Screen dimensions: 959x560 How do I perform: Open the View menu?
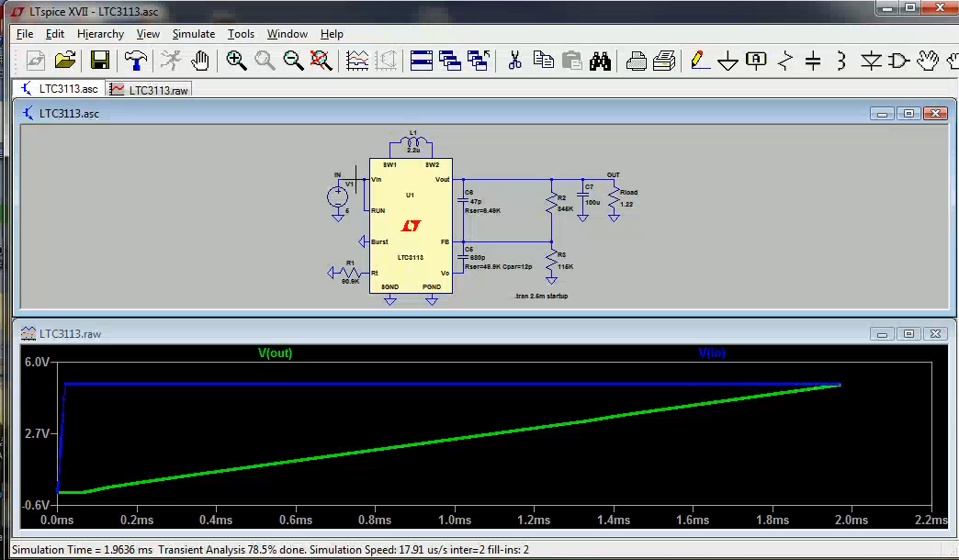pos(148,34)
